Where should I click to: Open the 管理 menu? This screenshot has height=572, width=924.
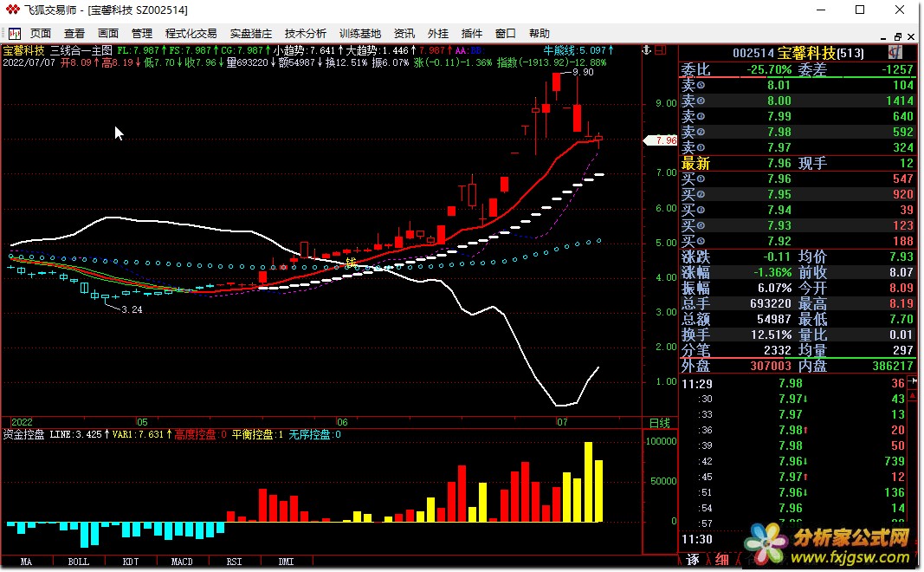[141, 34]
